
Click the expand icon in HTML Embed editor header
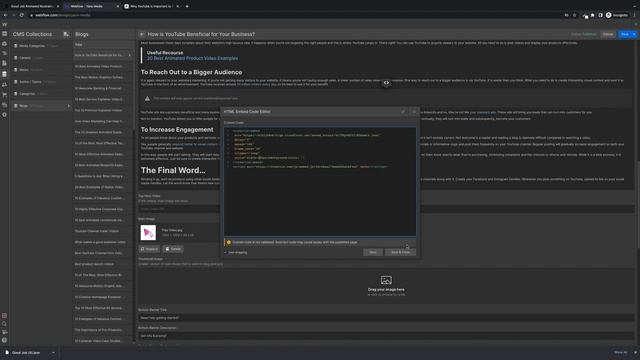(403, 111)
